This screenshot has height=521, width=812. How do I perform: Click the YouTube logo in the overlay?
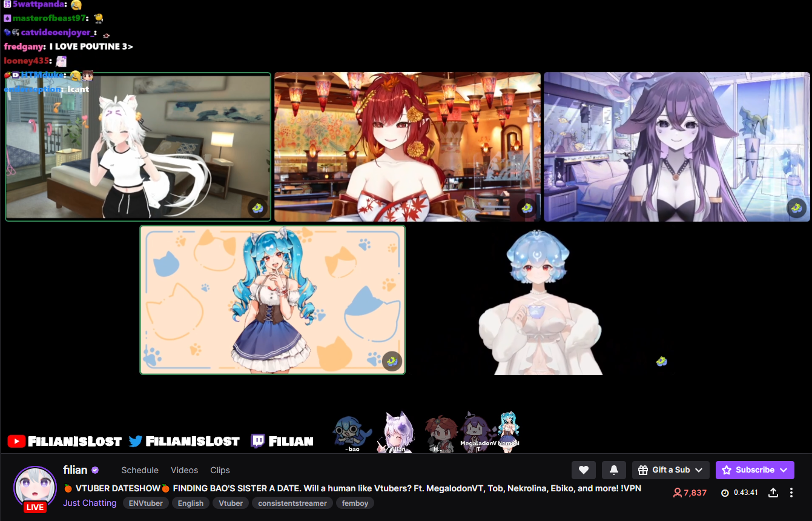(16, 441)
